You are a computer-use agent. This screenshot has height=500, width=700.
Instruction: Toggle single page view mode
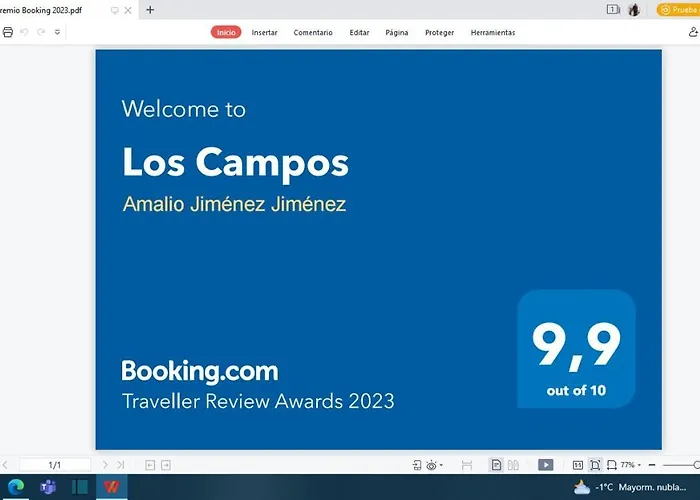click(x=496, y=465)
